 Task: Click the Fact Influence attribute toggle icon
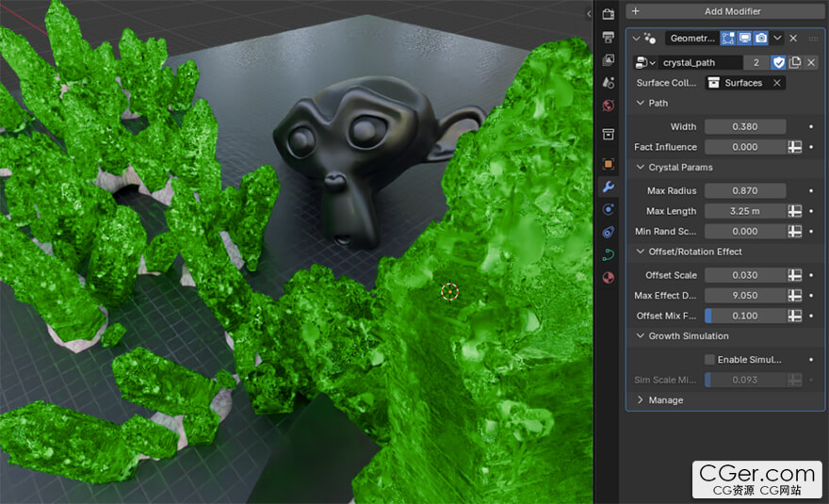pos(795,147)
